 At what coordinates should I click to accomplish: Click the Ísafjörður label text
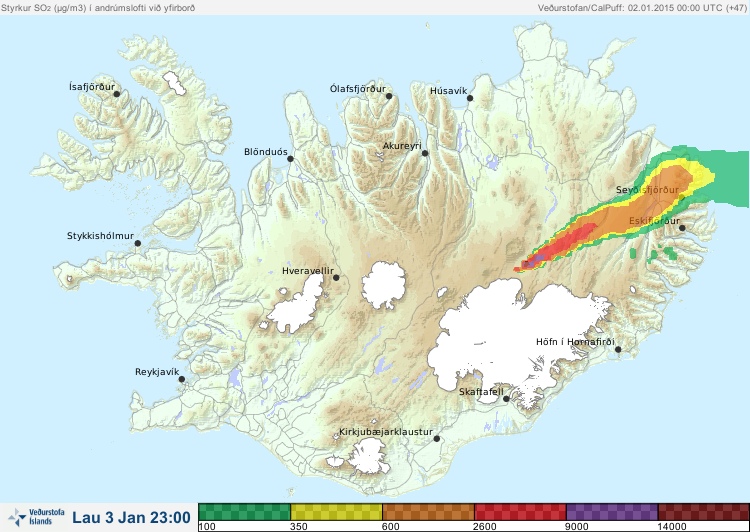tap(92, 87)
